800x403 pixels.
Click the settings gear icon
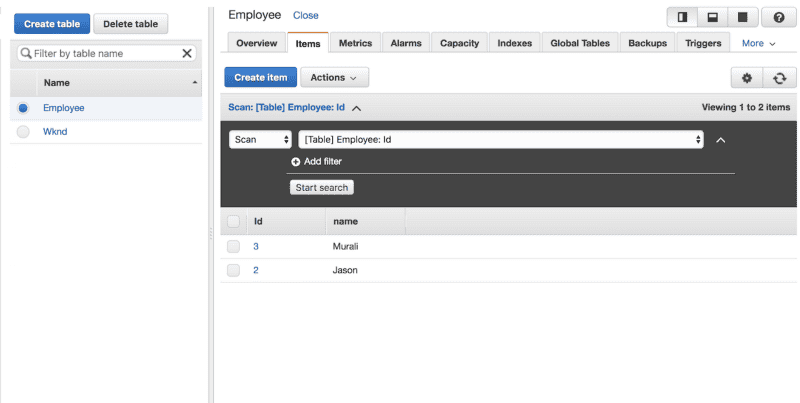pos(746,78)
